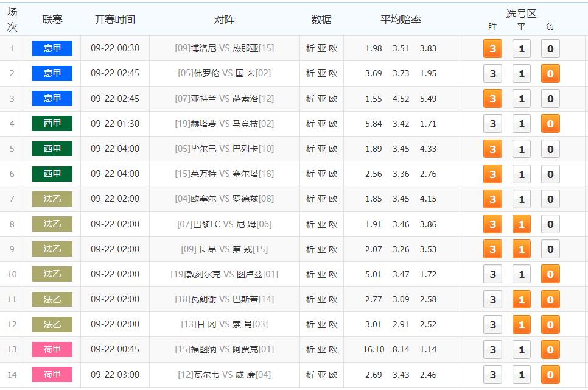
Task: Open 析 analysis for 赫塔费 VS 马竞技
Action: pos(310,124)
